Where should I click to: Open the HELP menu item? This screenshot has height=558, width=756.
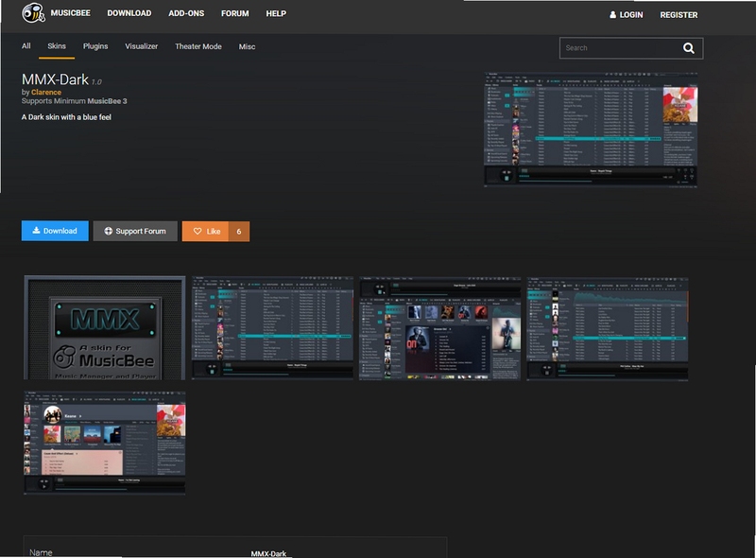pos(276,13)
